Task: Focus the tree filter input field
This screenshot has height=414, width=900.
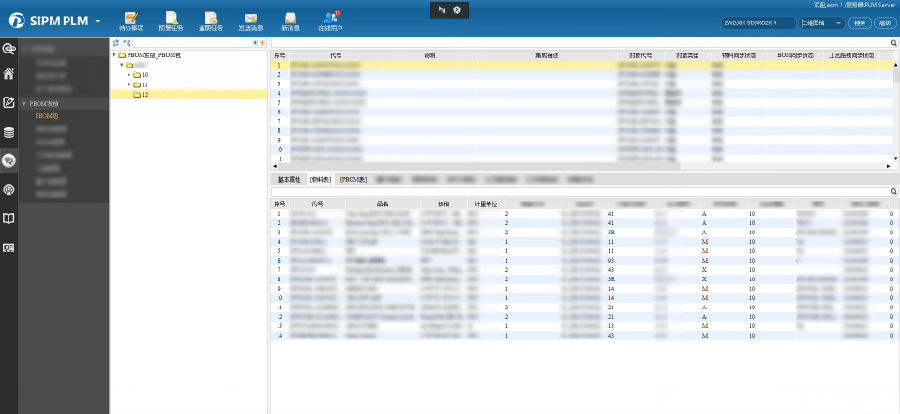Action: 192,43
